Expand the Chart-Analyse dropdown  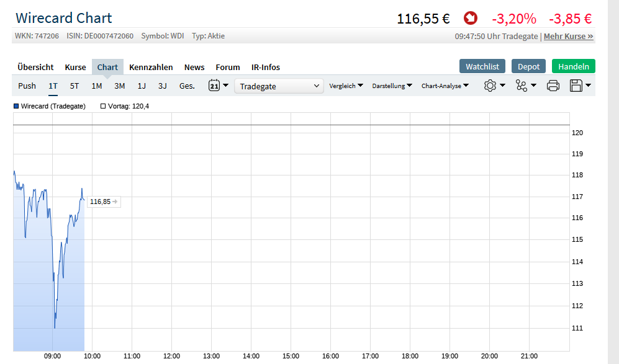pyautogui.click(x=445, y=86)
